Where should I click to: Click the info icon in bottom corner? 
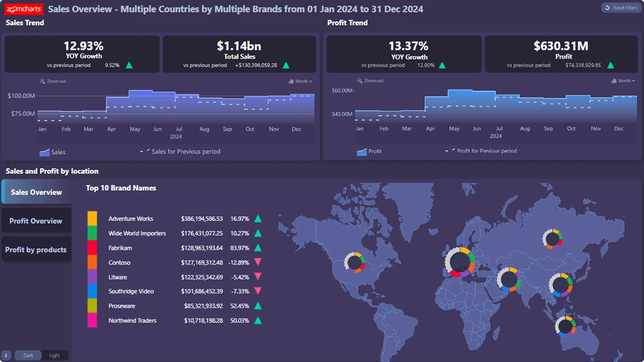6,356
